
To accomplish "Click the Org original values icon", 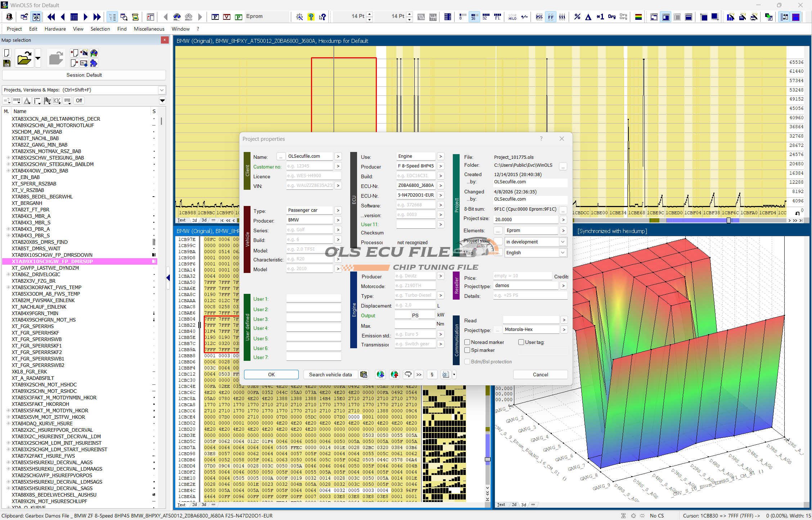I will point(612,17).
